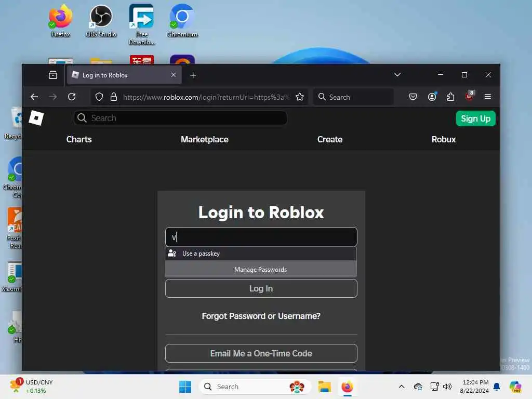
Task: Click the Roblox logo home icon
Action: click(x=36, y=118)
